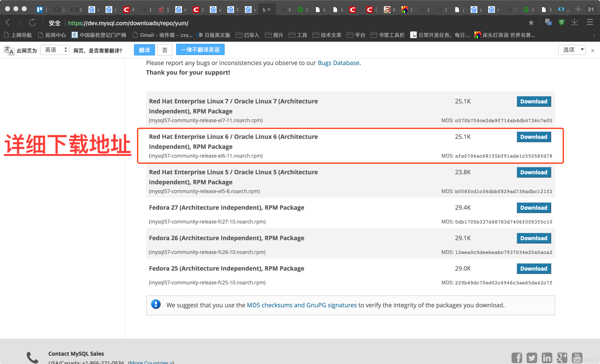Download the Fedora 27 RPM package
The height and width of the screenshot is (364, 600).
coord(534,208)
